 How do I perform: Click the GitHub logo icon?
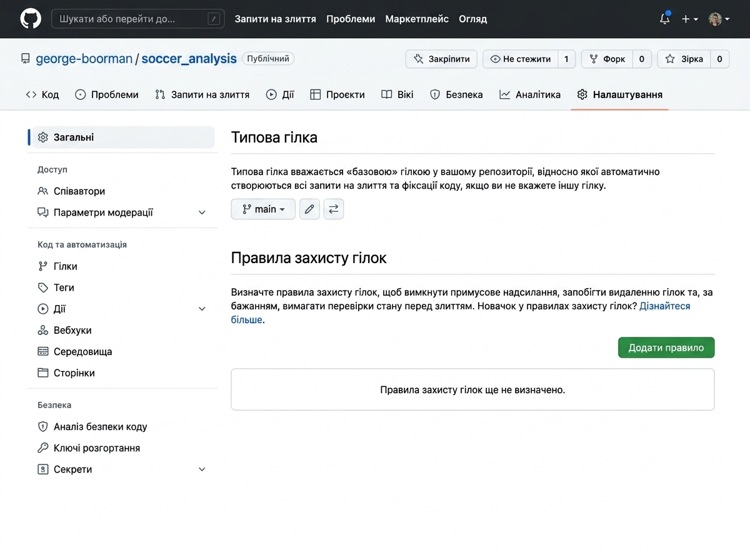pyautogui.click(x=31, y=19)
